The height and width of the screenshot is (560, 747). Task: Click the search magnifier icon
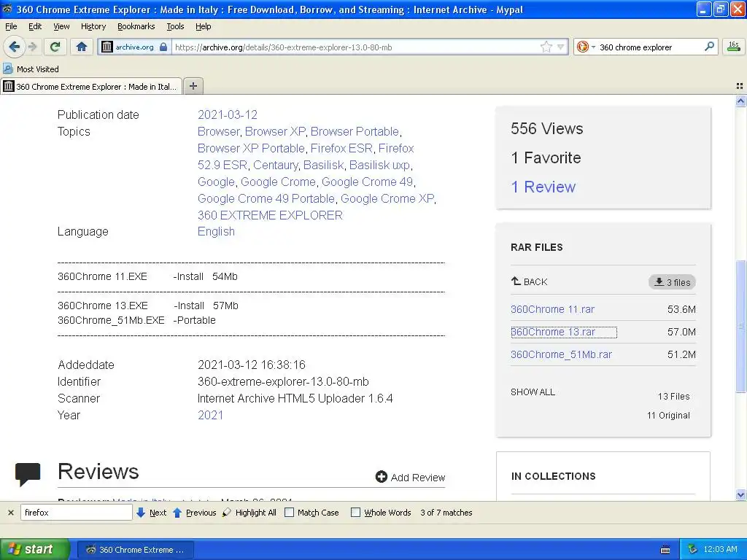tap(709, 46)
